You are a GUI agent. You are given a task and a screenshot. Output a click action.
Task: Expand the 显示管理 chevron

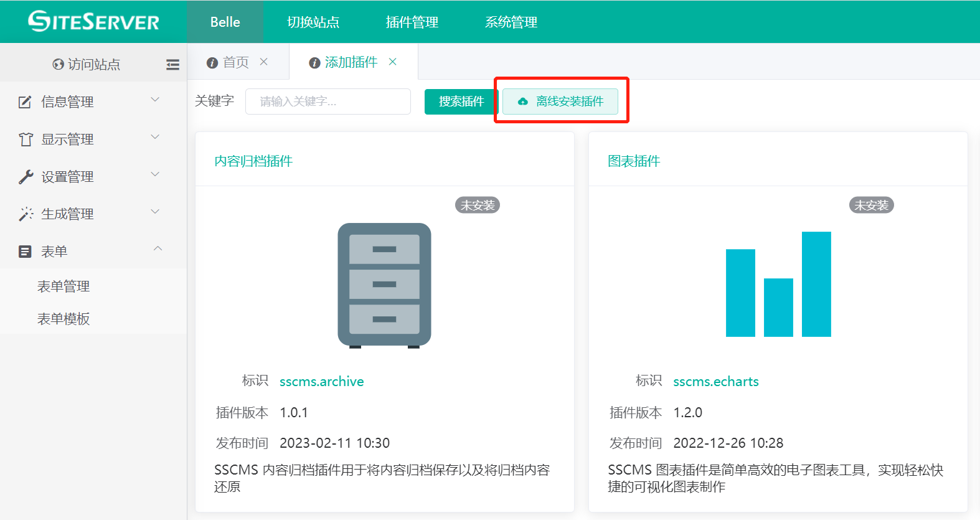[x=156, y=137]
